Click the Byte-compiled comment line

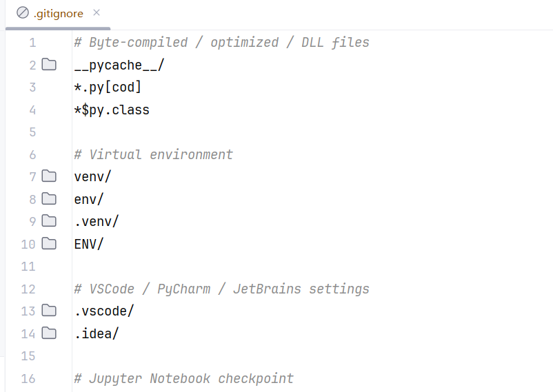pyautogui.click(x=222, y=42)
